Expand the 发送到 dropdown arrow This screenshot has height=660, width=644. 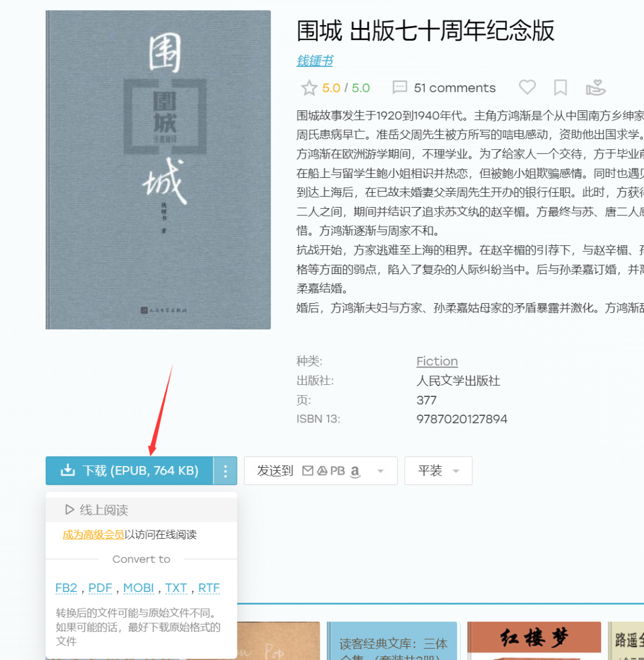click(380, 471)
